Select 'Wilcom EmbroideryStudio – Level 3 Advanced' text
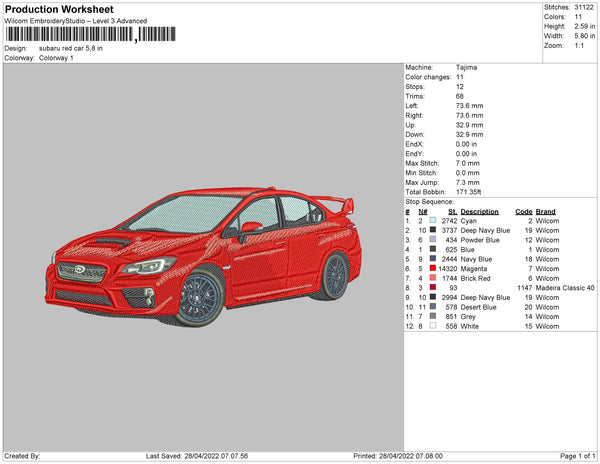Viewport: 600px width, 464px height. [x=76, y=21]
